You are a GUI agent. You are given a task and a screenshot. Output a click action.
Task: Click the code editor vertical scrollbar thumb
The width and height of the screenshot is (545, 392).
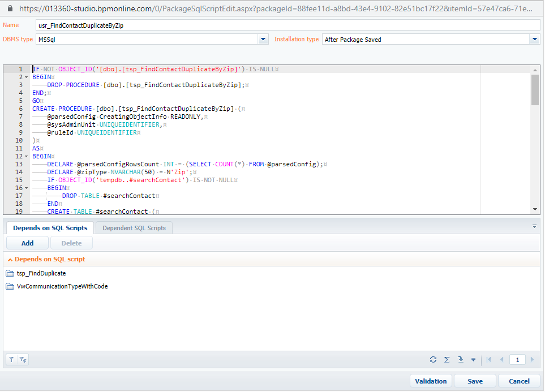[x=535, y=90]
